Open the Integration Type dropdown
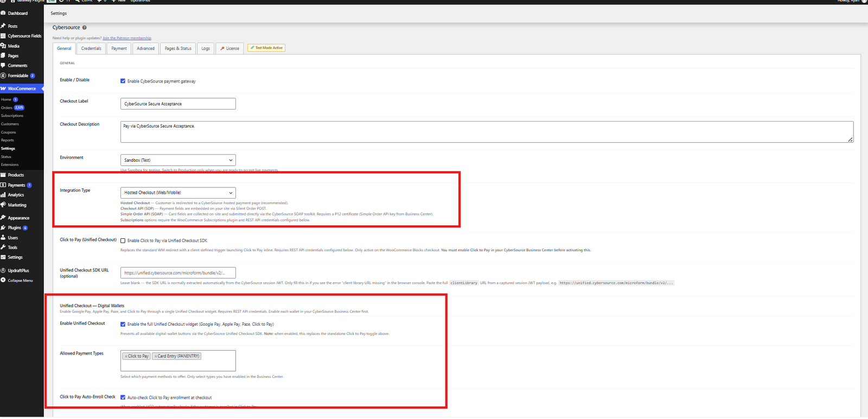 [x=178, y=193]
